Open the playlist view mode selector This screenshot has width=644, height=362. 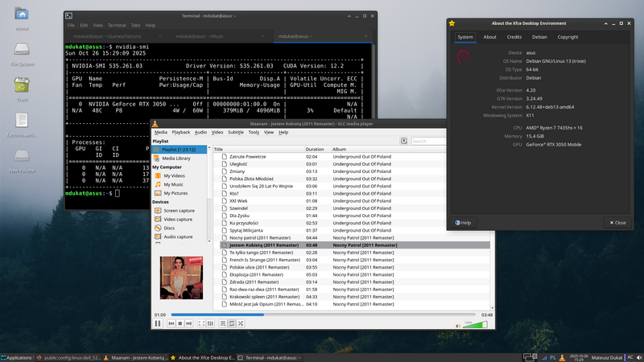404,141
